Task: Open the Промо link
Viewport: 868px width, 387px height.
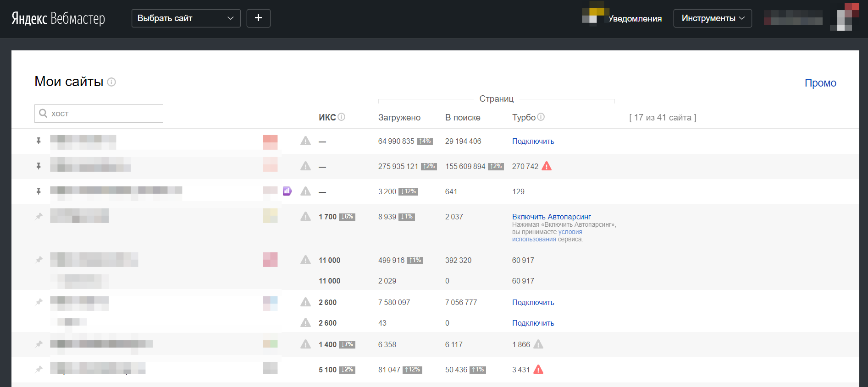Action: click(820, 83)
